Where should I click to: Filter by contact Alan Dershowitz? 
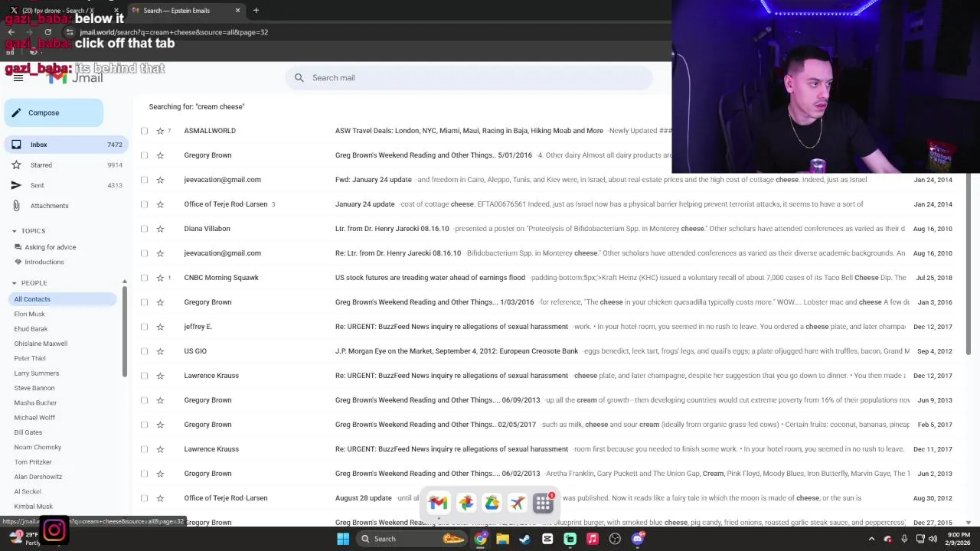(x=38, y=477)
